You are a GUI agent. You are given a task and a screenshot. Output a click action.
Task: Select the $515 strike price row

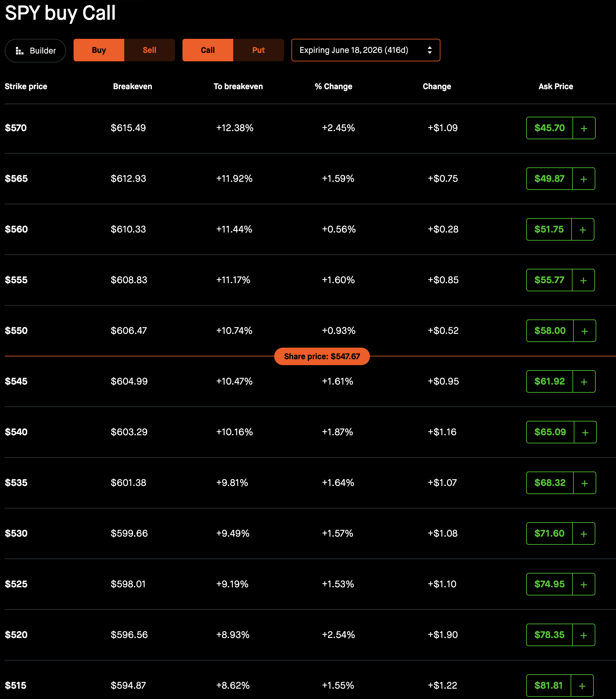coord(310,681)
